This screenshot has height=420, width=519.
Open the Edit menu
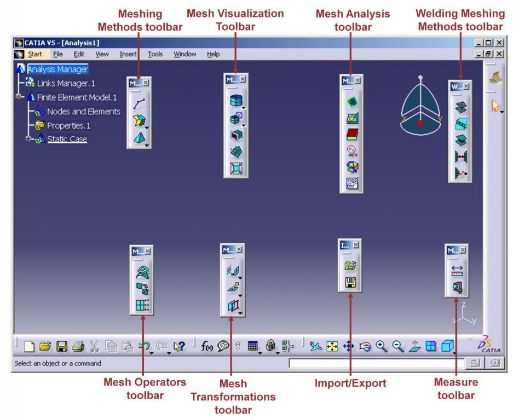[x=79, y=54]
